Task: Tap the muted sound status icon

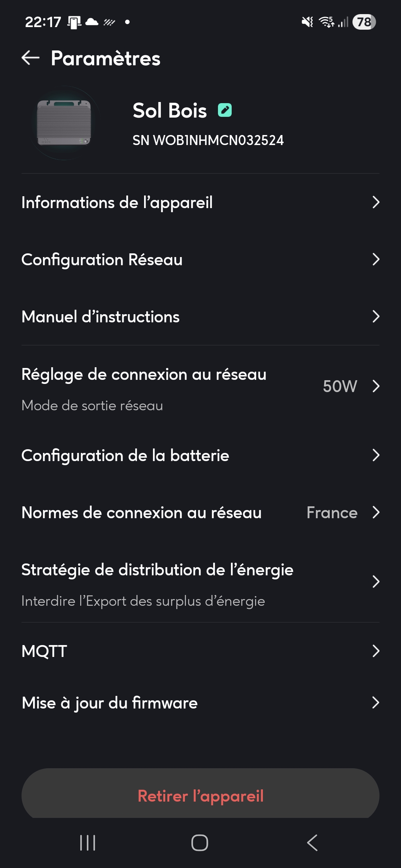Action: [x=307, y=22]
